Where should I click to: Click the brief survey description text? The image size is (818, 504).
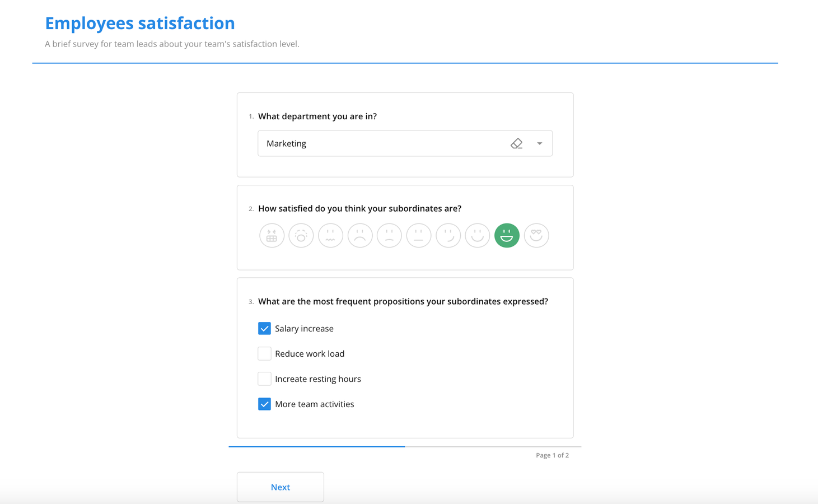point(172,44)
